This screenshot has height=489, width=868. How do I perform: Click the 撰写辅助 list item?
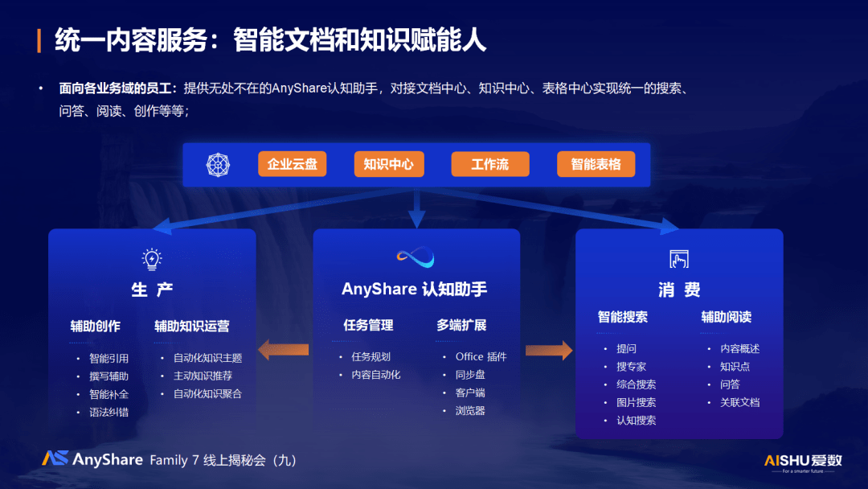coord(109,376)
